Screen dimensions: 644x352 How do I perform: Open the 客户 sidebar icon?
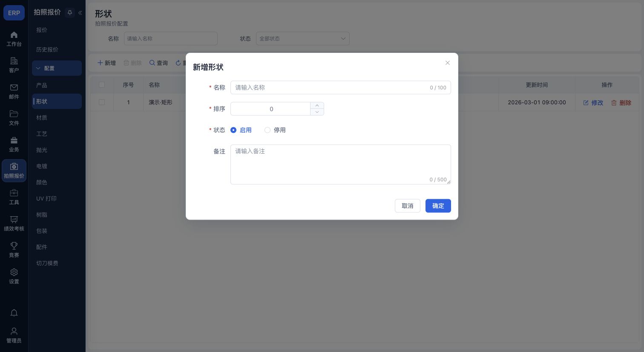click(14, 61)
